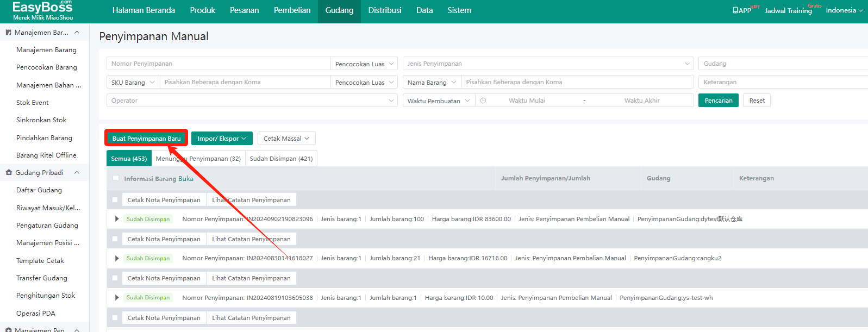Click Lihat Catatan Penyimpanan for second record
This screenshot has height=332, width=868.
point(251,239)
